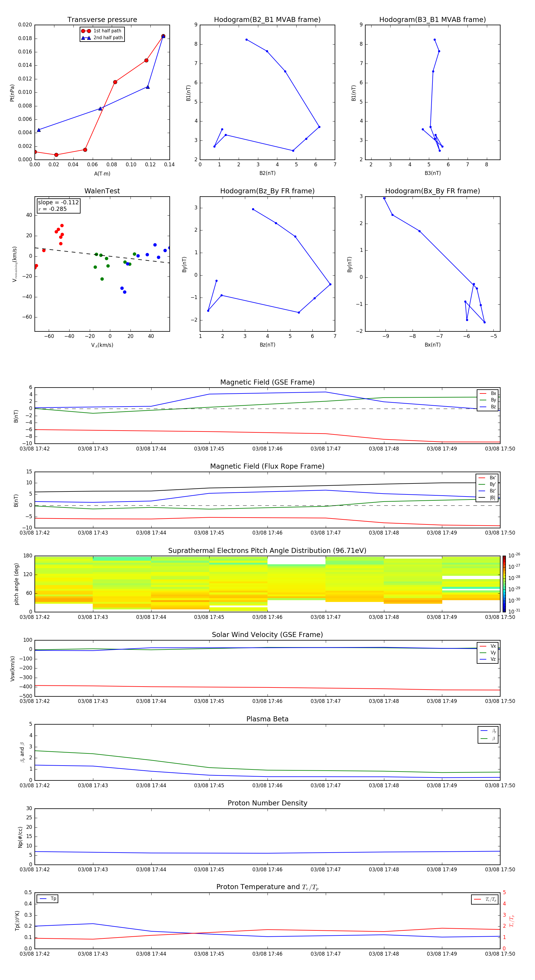Select 'By' in the GSE magnetic field legend
Image resolution: width=535 pixels, height=980 pixels.
tap(488, 400)
